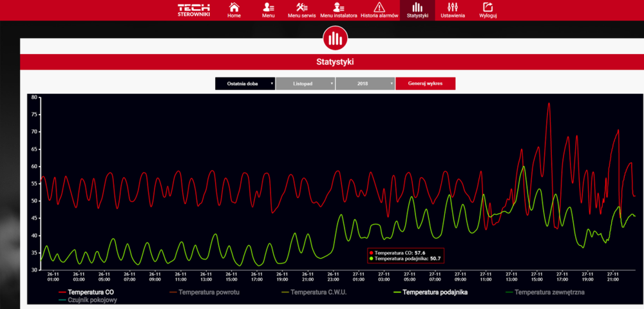Expand the Ostatnia doba period dropdown
Image resolution: width=644 pixels, height=309 pixels.
click(245, 84)
